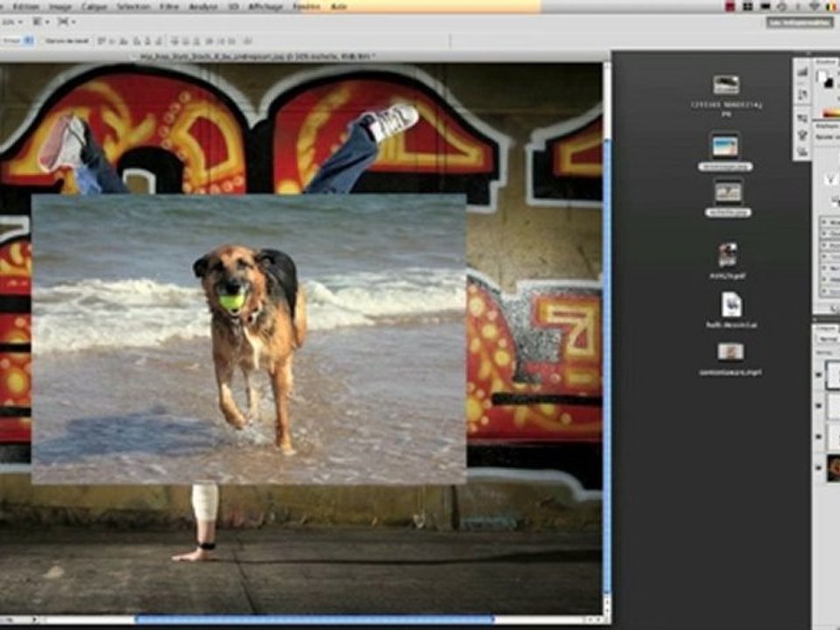The image size is (840, 630).
Task: Open the Belgian flag input menu
Action: 832,6
